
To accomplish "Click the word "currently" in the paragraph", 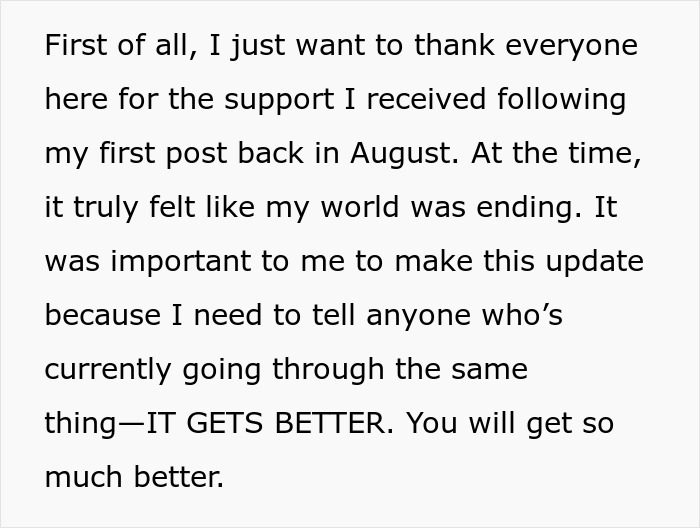I will (107, 371).
